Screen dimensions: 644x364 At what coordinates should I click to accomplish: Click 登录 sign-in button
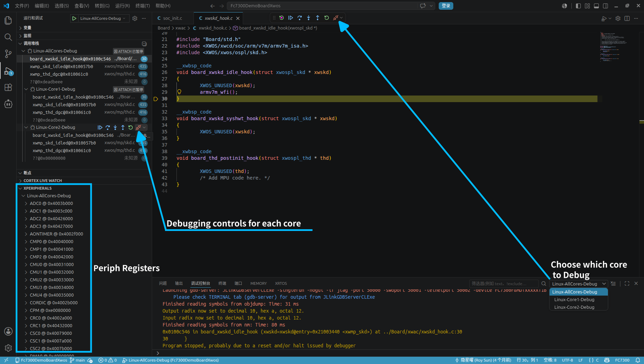[446, 6]
